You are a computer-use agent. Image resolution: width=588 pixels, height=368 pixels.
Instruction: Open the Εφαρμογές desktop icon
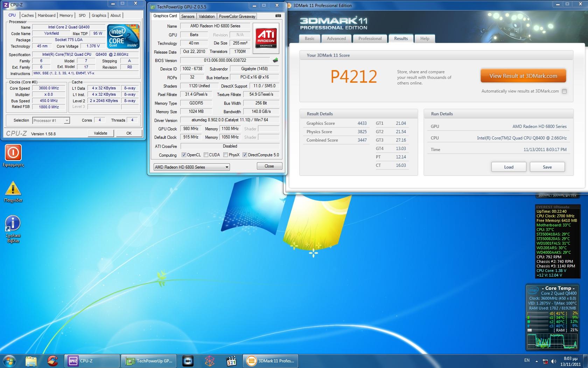pyautogui.click(x=13, y=156)
